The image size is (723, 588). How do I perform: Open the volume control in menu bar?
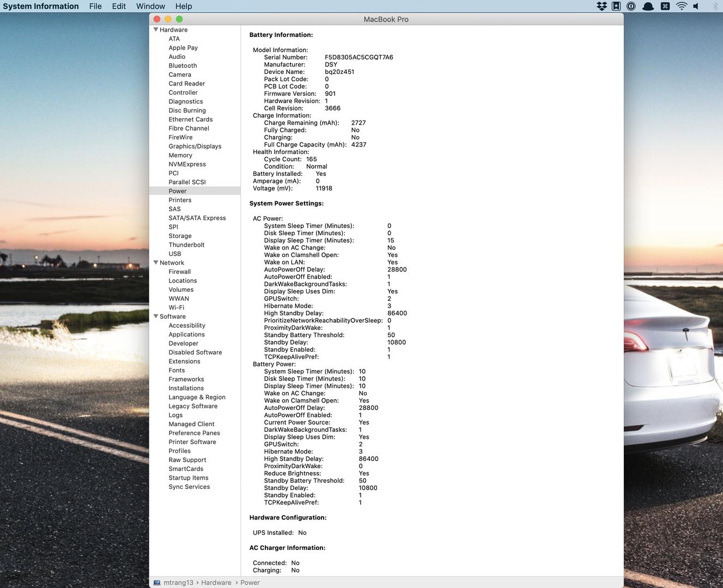(x=696, y=6)
